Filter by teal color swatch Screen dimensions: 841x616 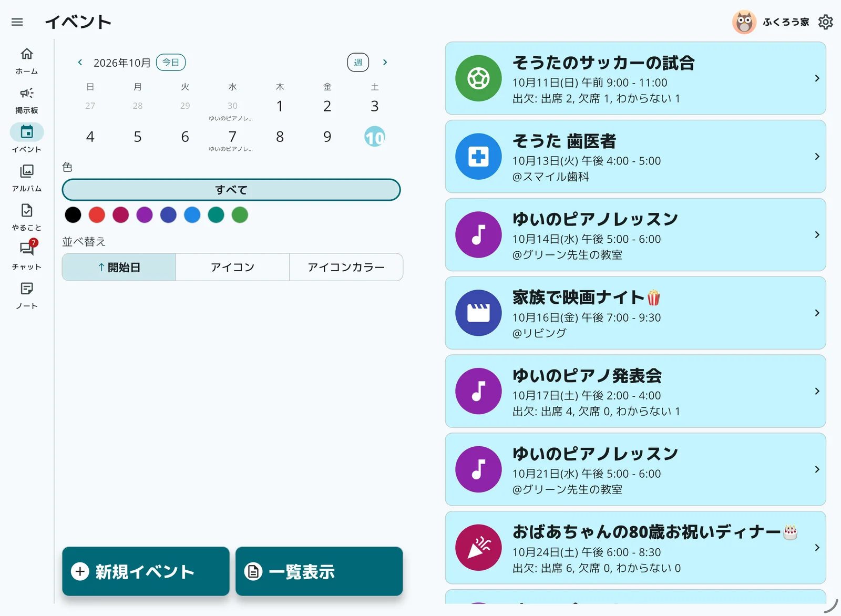216,214
